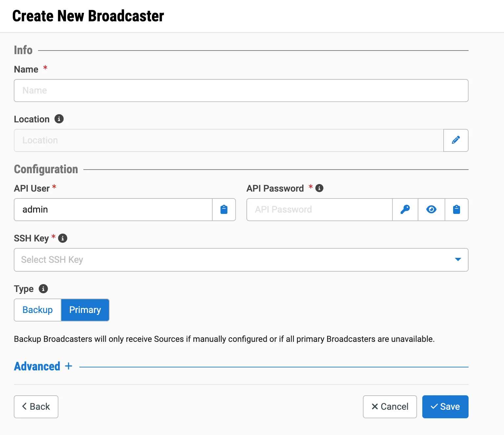Show info tooltip for Location
The width and height of the screenshot is (504, 435).
pyautogui.click(x=59, y=119)
